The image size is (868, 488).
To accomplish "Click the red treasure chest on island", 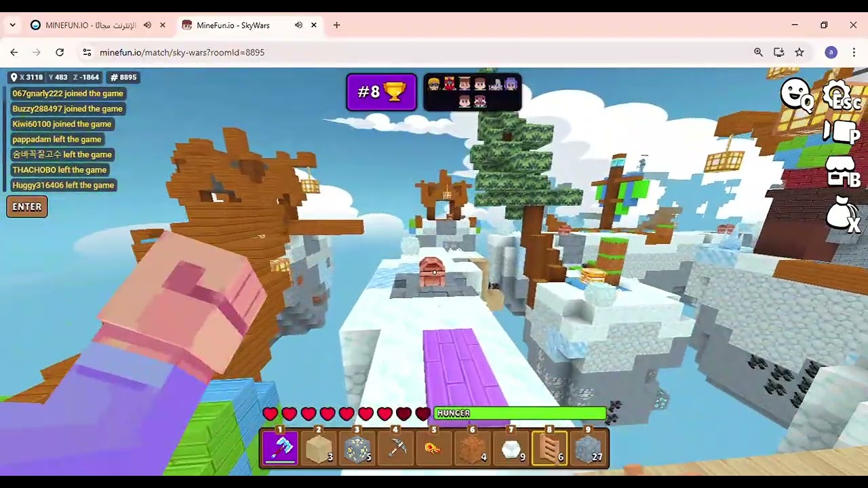I will pos(433,272).
